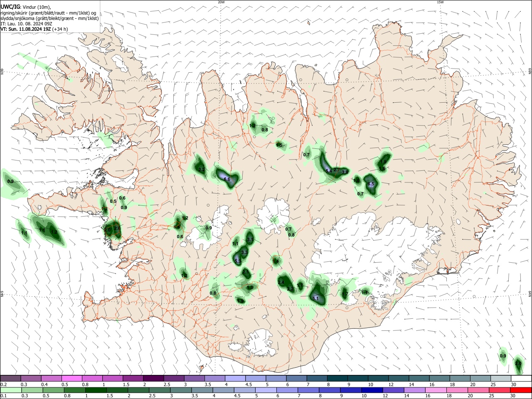The height and width of the screenshot is (399, 532).
Task: Click the 3.1 precipitation value label
Action: click(x=250, y=240)
